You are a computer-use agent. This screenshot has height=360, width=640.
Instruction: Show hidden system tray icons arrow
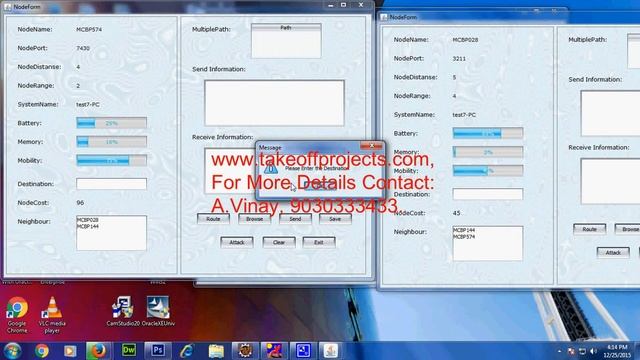pyautogui.click(x=559, y=351)
